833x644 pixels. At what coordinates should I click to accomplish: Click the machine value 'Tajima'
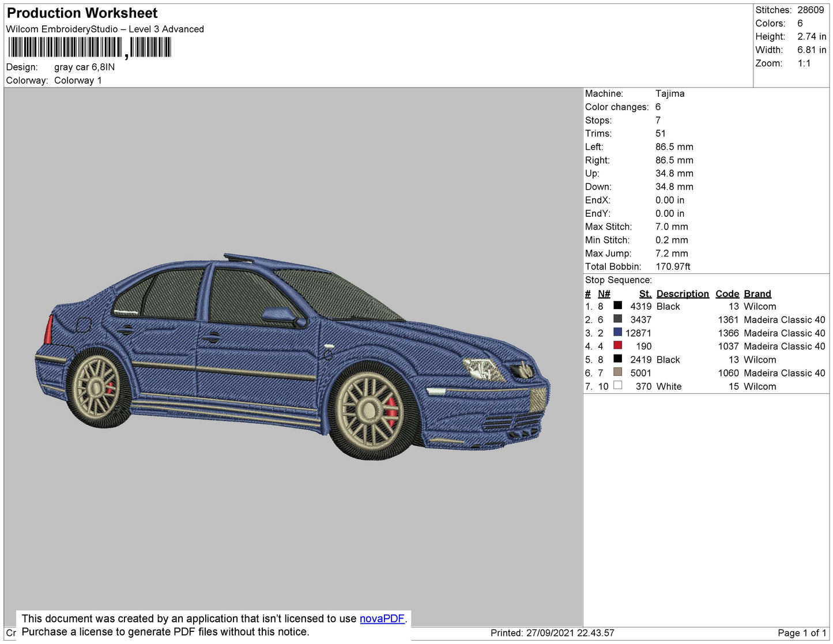(x=670, y=93)
